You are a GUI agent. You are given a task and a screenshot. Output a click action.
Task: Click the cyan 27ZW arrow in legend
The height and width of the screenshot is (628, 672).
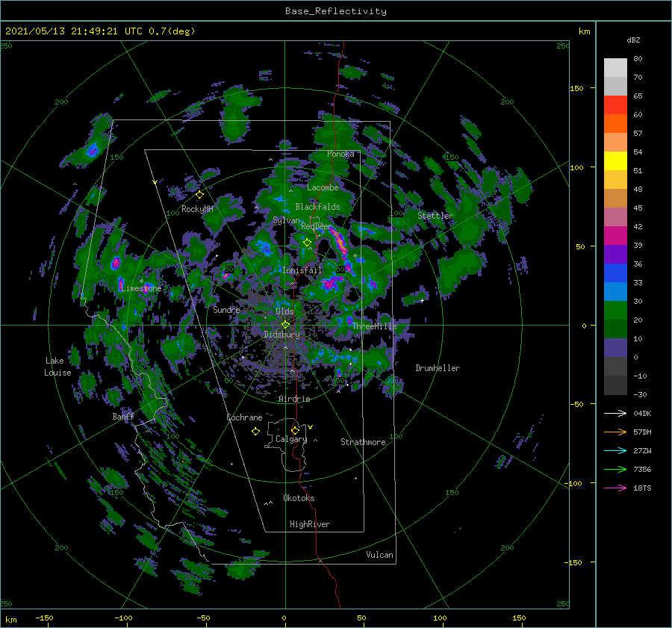click(x=615, y=450)
